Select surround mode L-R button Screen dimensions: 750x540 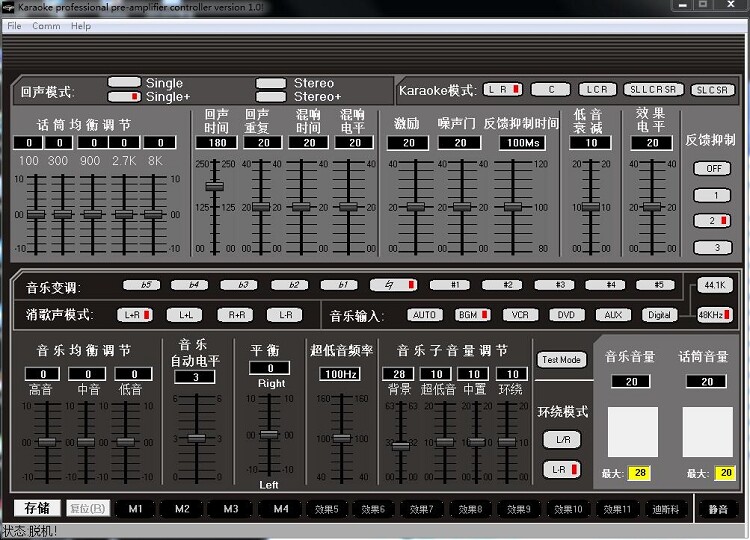pyautogui.click(x=562, y=469)
